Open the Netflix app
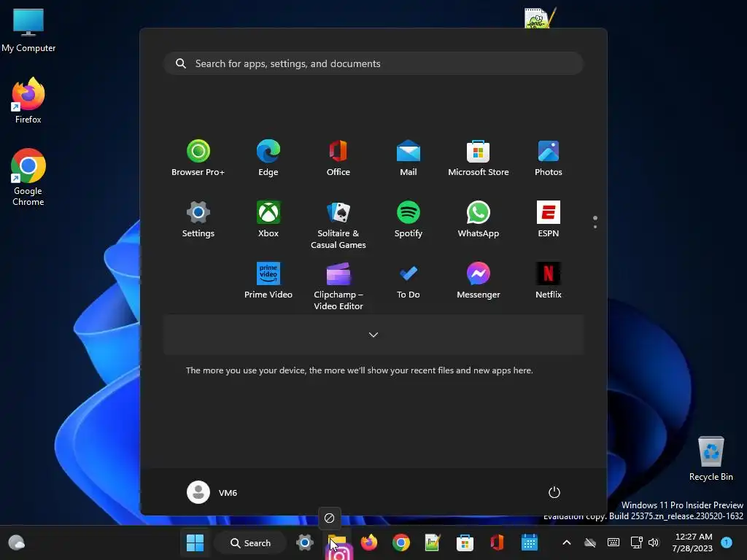The width and height of the screenshot is (747, 560). [549, 281]
